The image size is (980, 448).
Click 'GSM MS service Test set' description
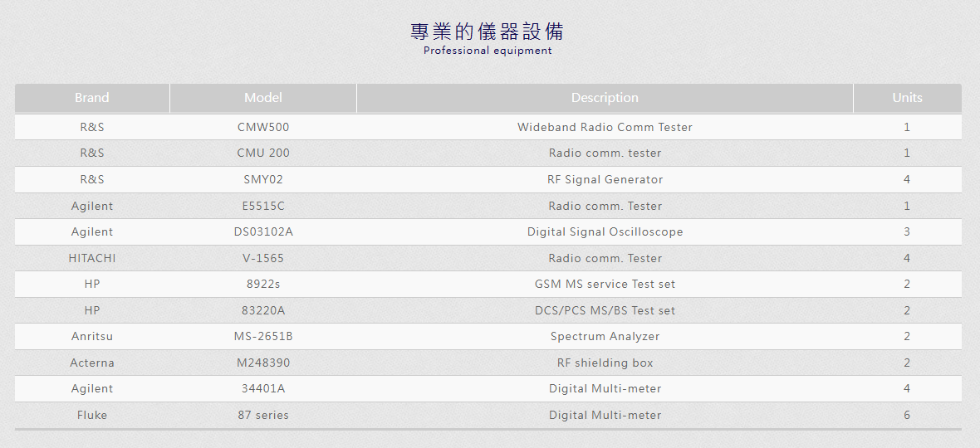click(x=605, y=285)
